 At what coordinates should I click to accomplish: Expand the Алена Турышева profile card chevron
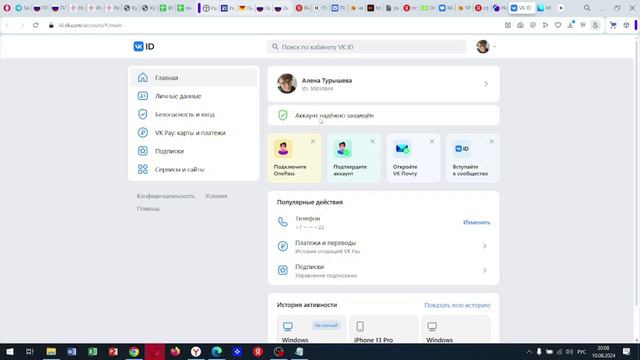(x=486, y=84)
